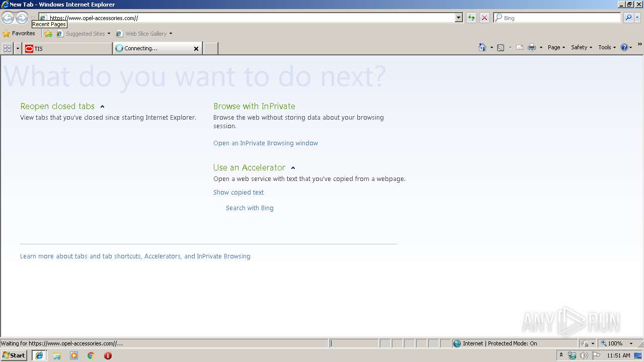Click Internet Explorer taskbar icon

click(39, 355)
